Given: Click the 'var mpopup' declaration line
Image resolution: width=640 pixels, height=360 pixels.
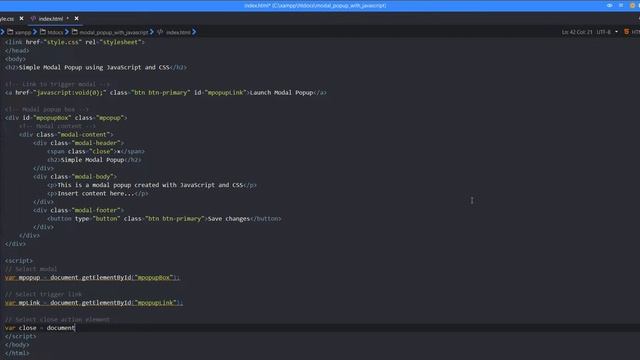Looking at the screenshot, I should pos(92,278).
